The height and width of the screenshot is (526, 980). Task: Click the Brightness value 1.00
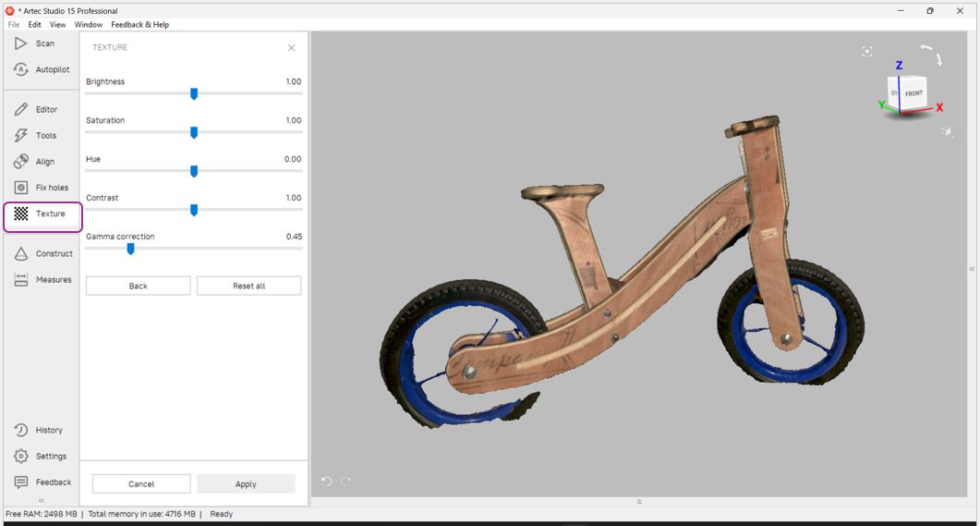tap(293, 82)
